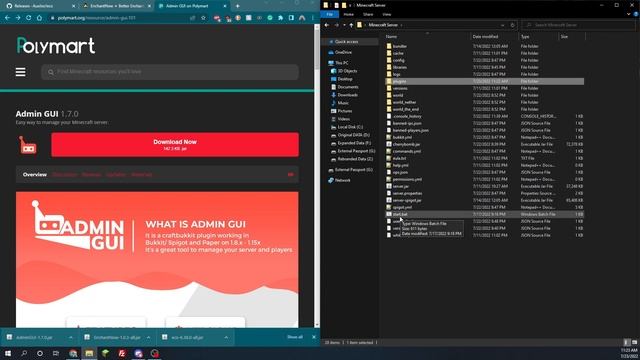This screenshot has width=640, height=360.
Task: Select Quick access in navigation pane
Action: [346, 42]
